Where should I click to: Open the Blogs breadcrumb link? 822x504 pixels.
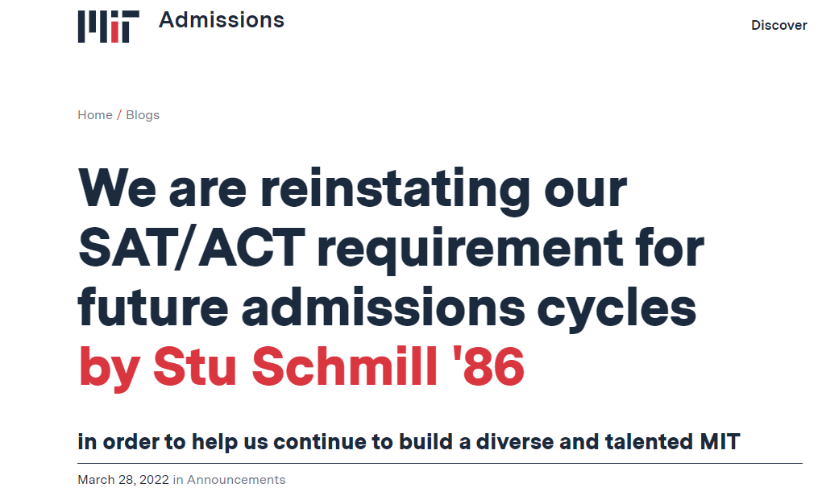click(143, 115)
